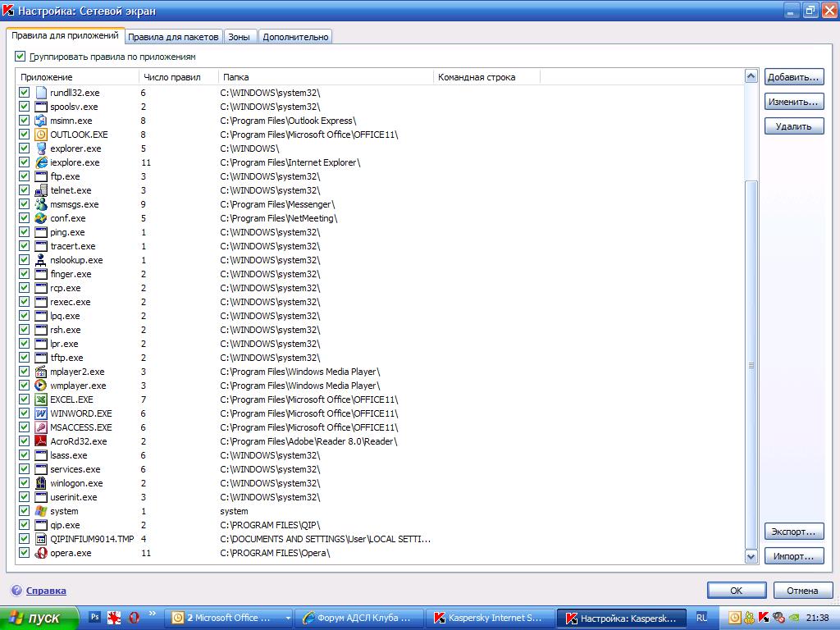Open Photoshop from the quick launch bar

pos(94,617)
